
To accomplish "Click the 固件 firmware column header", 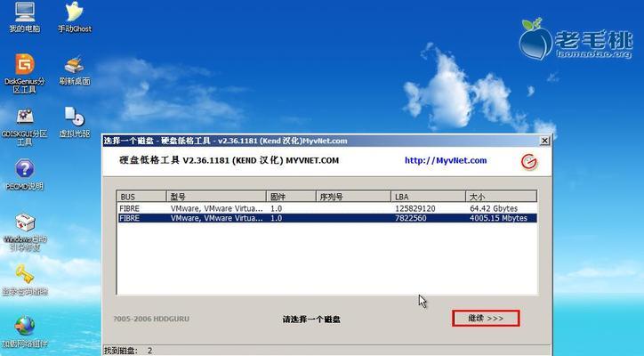I will coord(291,197).
